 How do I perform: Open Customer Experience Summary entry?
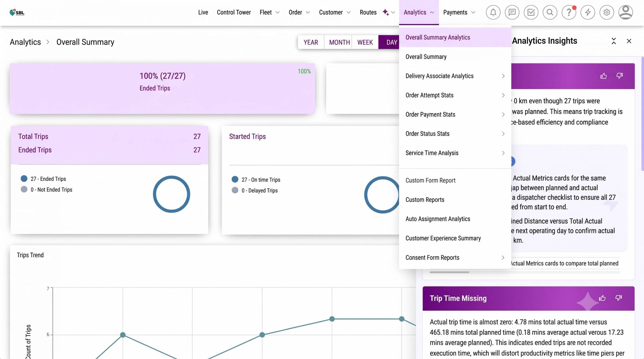(x=455, y=238)
